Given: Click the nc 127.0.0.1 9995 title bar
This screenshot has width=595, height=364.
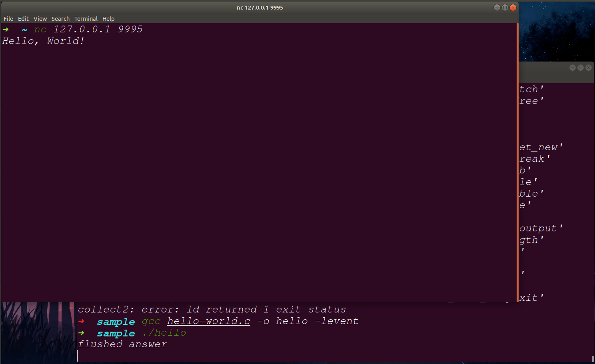Looking at the screenshot, I should point(260,8).
